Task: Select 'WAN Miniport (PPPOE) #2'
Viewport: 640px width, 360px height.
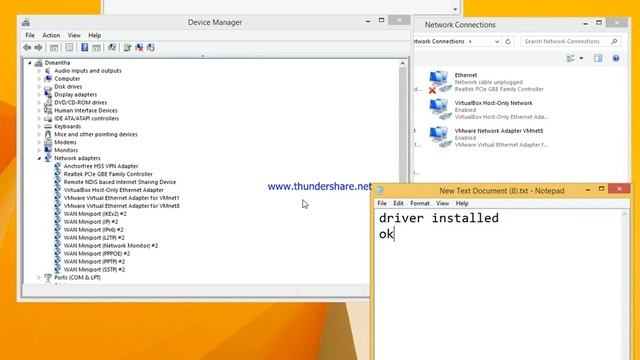Action: tap(96, 253)
